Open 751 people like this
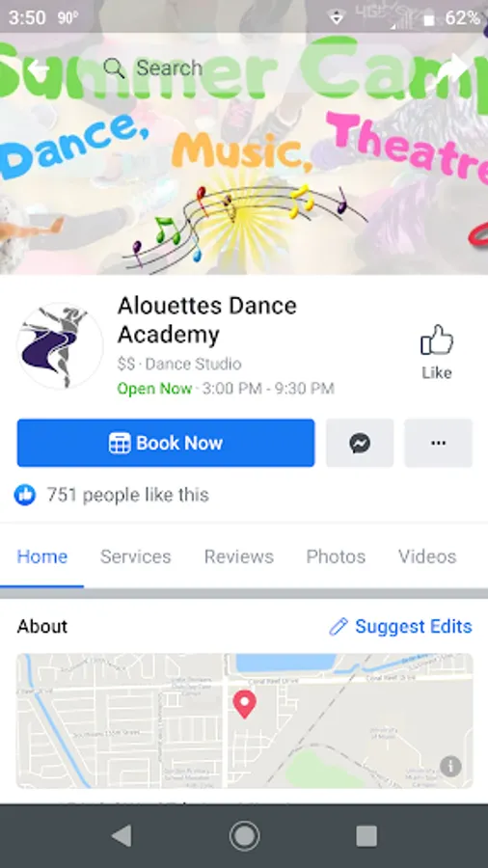Screen dimensions: 488x868 click(128, 495)
